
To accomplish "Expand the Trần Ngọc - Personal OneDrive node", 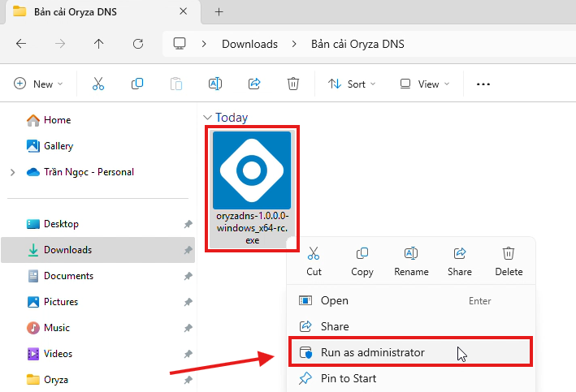I will click(x=13, y=172).
